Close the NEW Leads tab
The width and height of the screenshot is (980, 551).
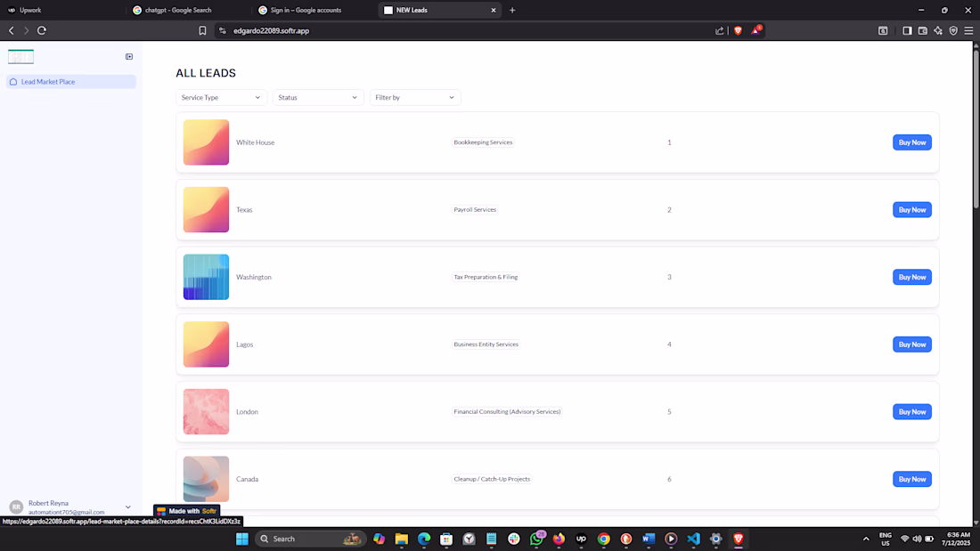[494, 10]
